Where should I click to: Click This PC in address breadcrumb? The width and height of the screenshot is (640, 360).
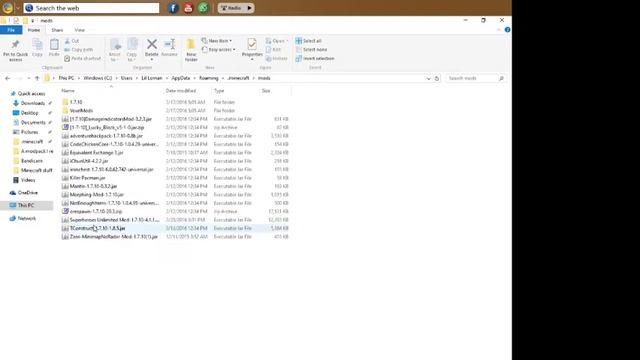click(x=66, y=78)
